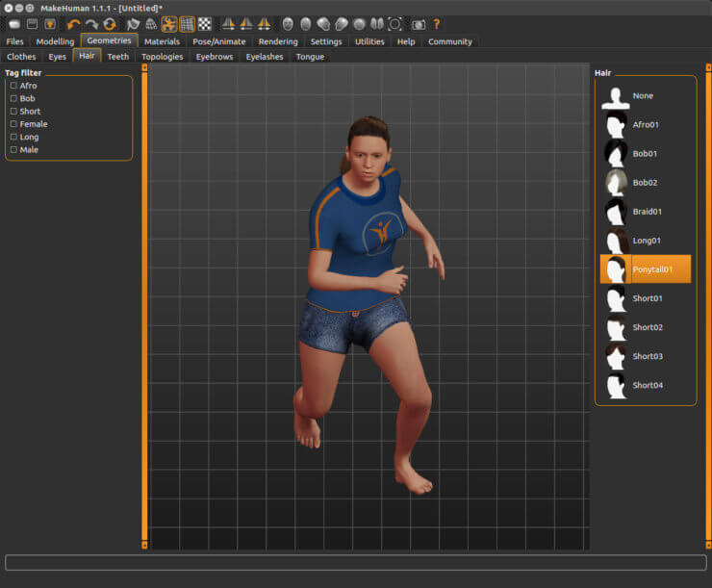Click the camera screenshot icon
The width and height of the screenshot is (712, 588).
click(x=419, y=24)
